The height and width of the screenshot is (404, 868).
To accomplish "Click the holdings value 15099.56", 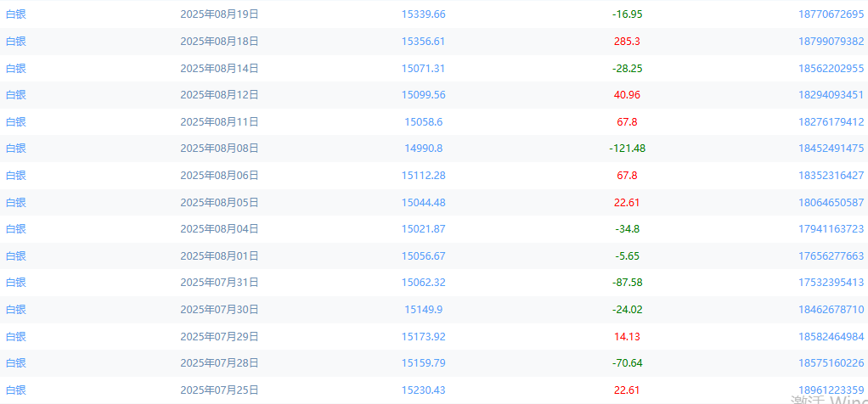I will pos(424,95).
